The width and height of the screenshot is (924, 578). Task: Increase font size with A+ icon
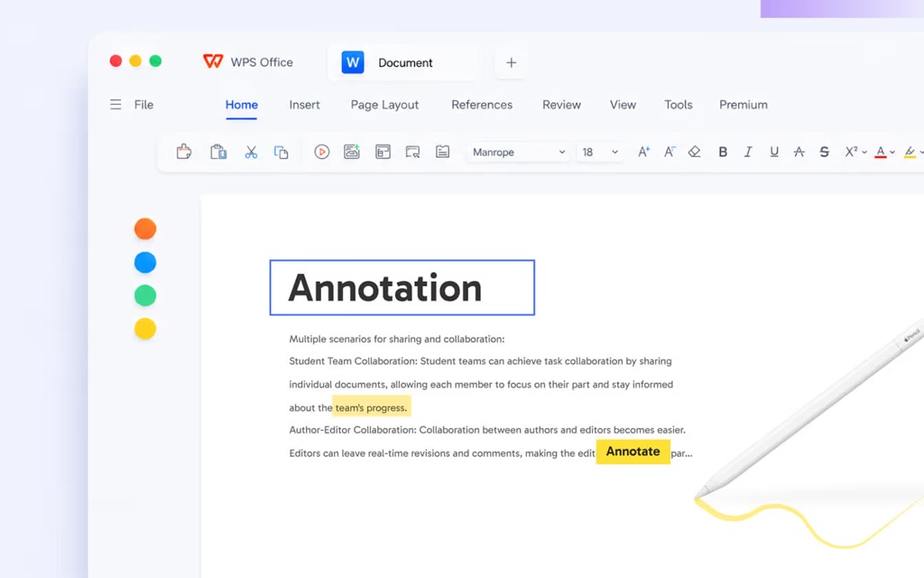[x=643, y=152]
